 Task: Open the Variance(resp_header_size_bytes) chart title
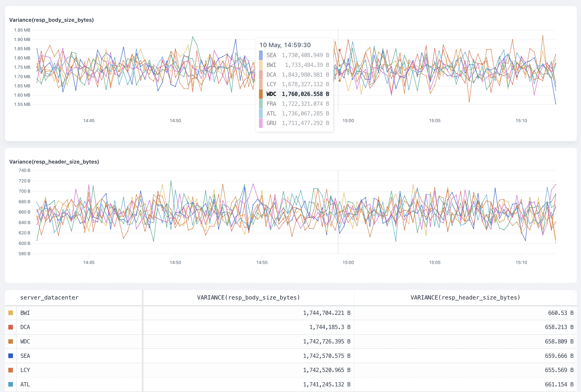point(54,162)
